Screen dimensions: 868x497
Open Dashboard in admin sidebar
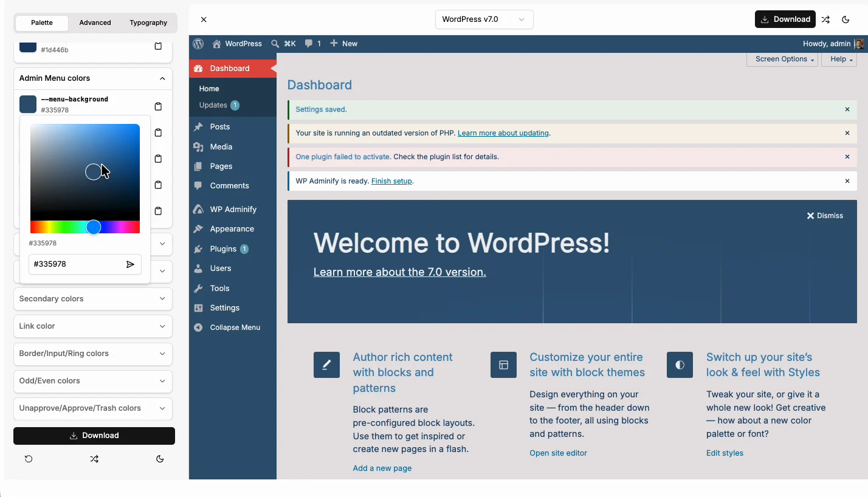pyautogui.click(x=233, y=68)
